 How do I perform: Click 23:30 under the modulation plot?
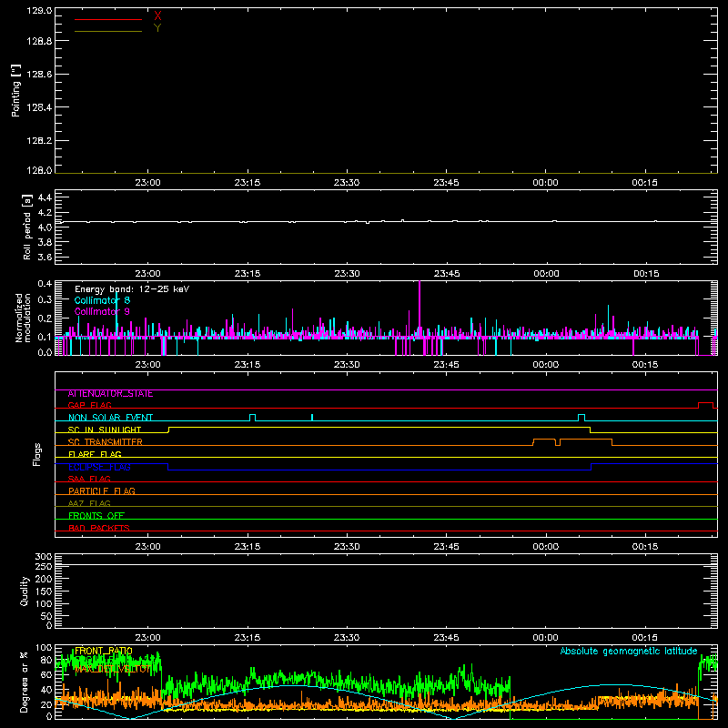tap(347, 365)
